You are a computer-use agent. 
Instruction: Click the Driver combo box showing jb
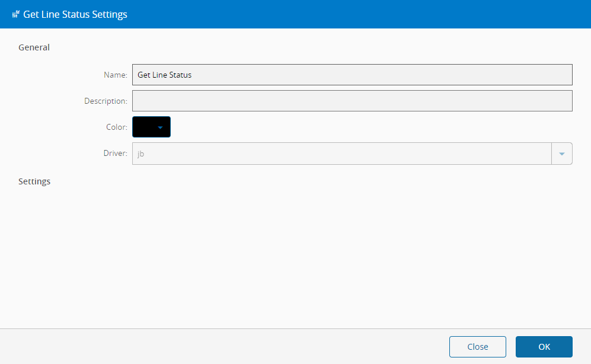coord(341,154)
